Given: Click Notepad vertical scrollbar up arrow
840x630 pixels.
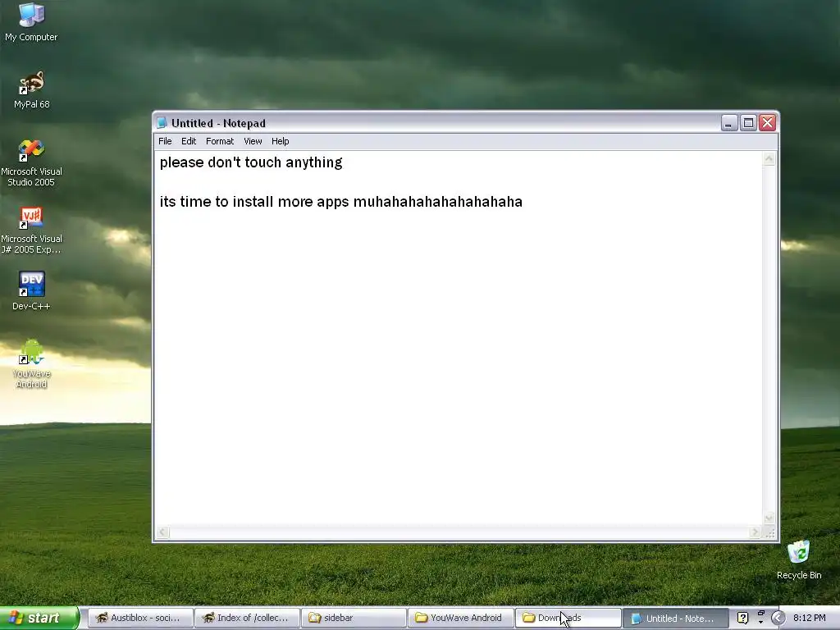Looking at the screenshot, I should point(769,158).
